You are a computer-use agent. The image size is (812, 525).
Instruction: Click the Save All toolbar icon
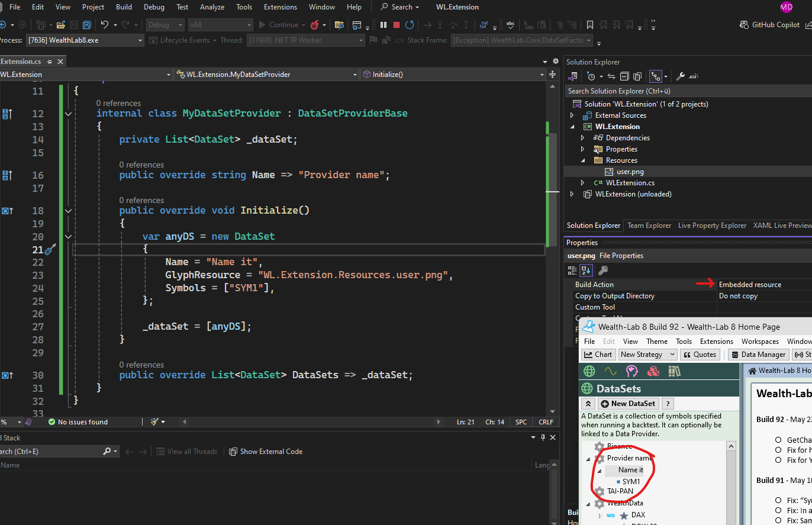point(87,25)
